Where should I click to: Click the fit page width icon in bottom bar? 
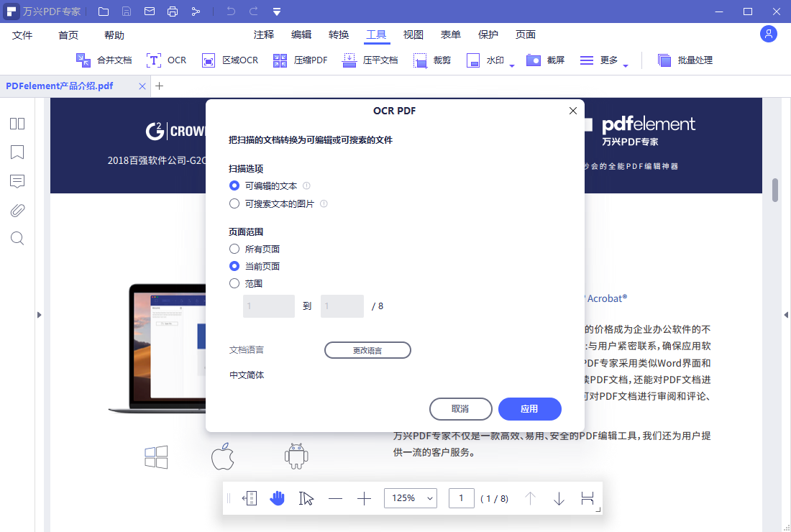(x=250, y=498)
